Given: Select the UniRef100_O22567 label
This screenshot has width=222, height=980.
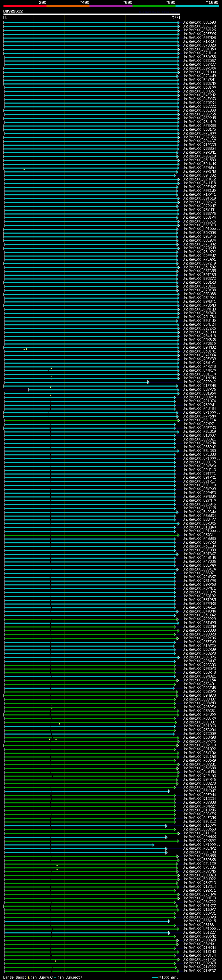Looking at the screenshot, I should click(x=199, y=60).
